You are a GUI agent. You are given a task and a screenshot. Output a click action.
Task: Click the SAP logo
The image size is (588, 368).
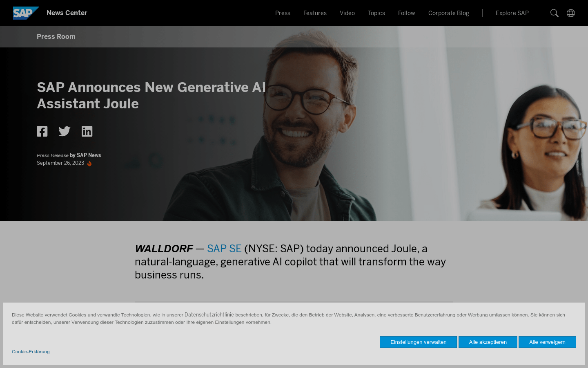coord(25,13)
